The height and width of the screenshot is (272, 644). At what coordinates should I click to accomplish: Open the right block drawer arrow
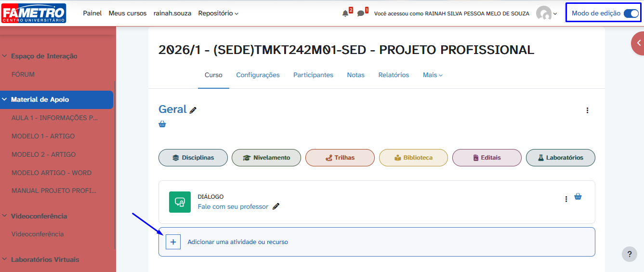pyautogui.click(x=638, y=43)
